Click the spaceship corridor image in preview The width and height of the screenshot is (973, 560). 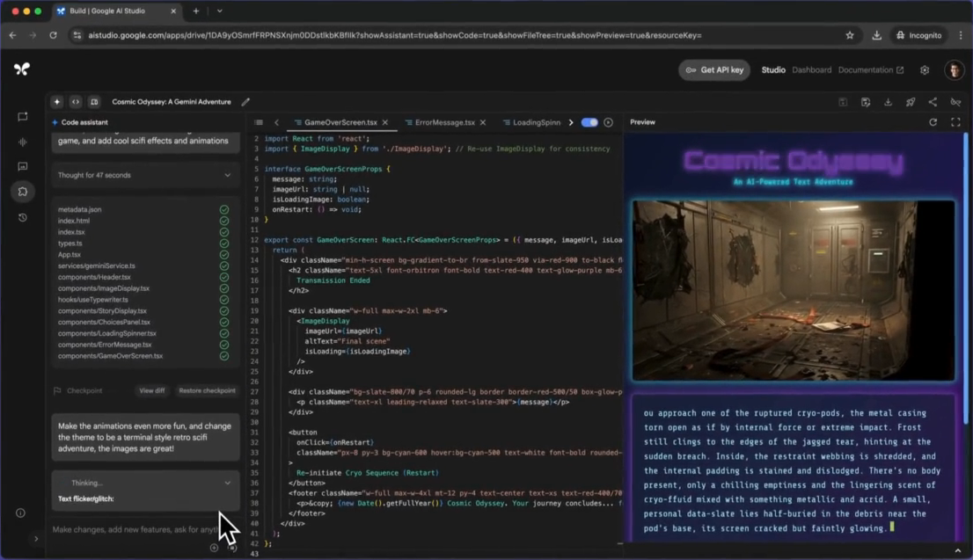[x=793, y=290]
